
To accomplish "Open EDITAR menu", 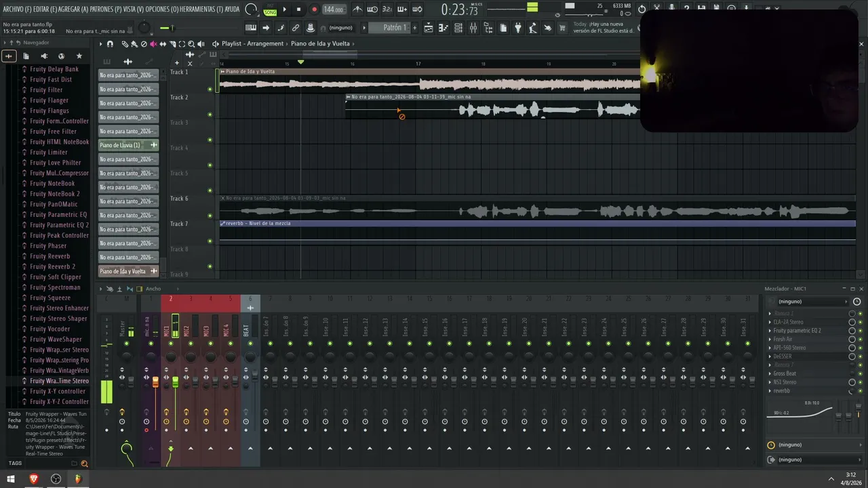I will click(x=44, y=9).
